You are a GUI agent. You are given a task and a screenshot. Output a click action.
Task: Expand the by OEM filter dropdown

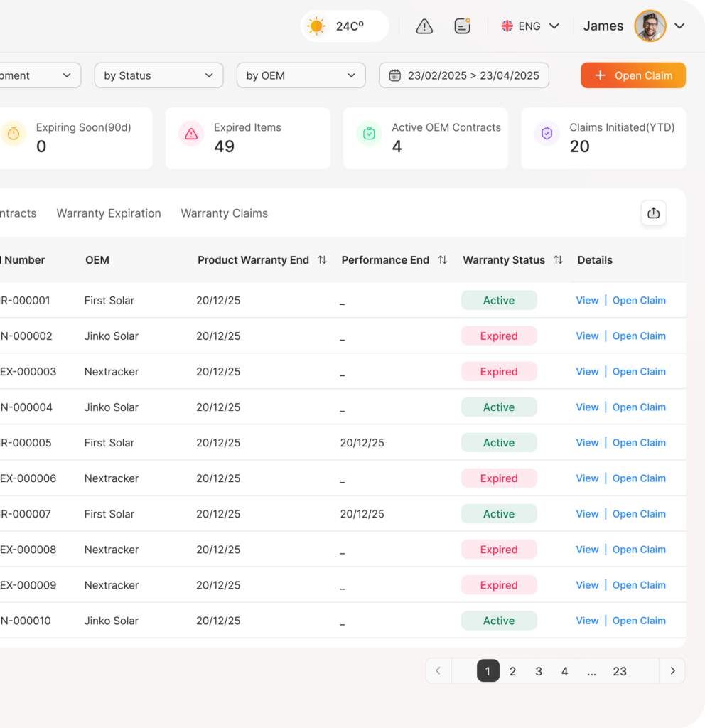coord(301,75)
